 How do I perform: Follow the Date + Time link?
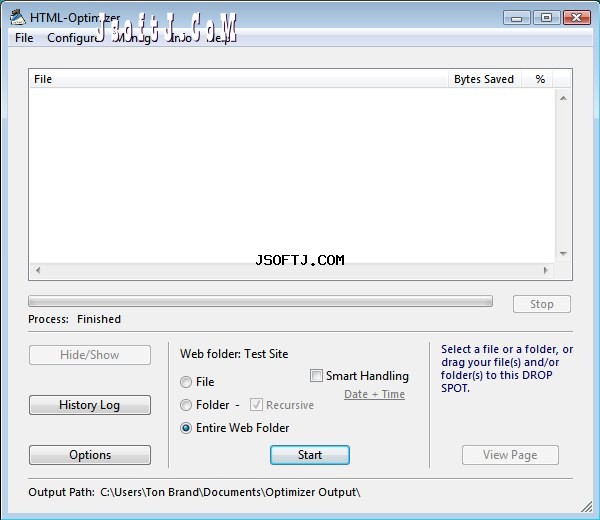click(x=374, y=394)
